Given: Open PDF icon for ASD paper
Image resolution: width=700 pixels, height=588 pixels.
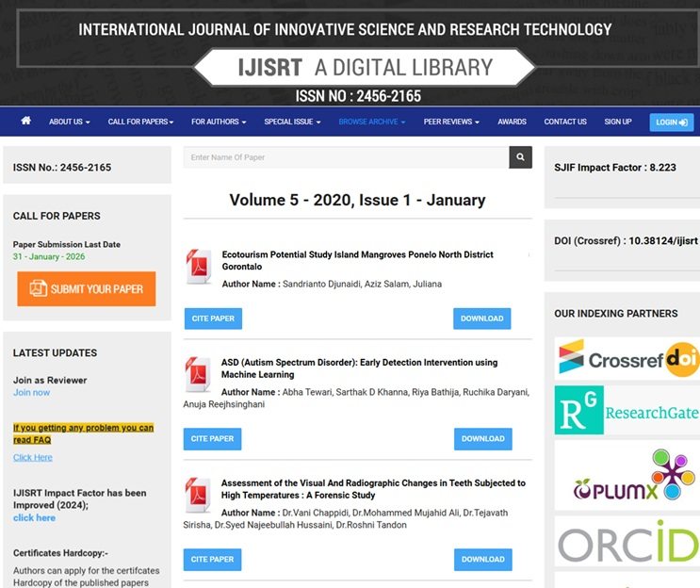Looking at the screenshot, I should click(x=198, y=375).
